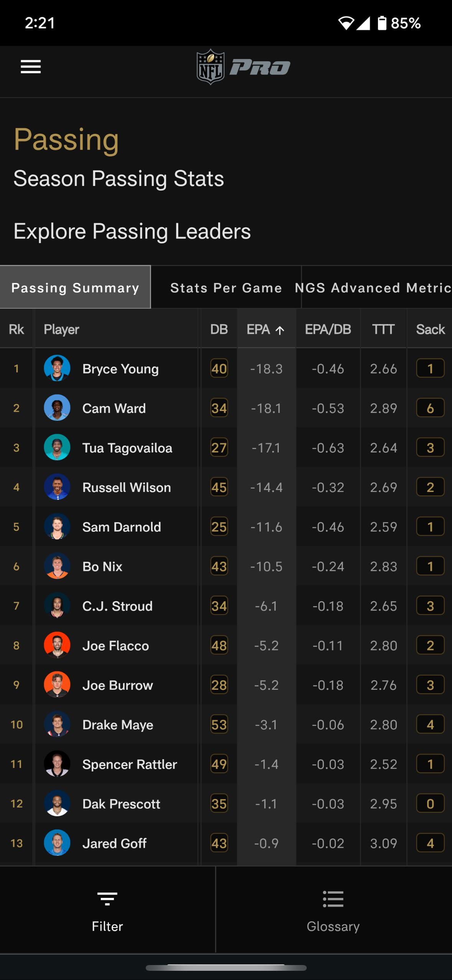Sort by the Sack column header
The width and height of the screenshot is (452, 980).
[430, 329]
